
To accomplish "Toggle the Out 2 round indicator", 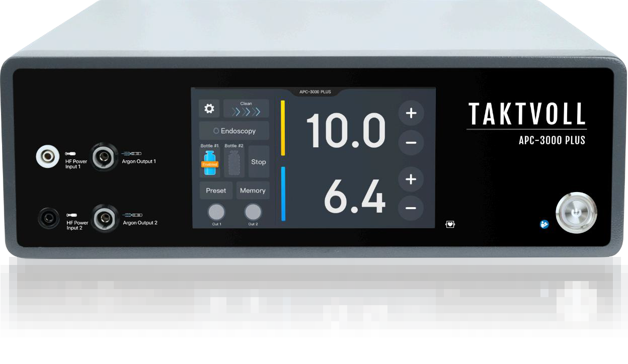I will (253, 212).
